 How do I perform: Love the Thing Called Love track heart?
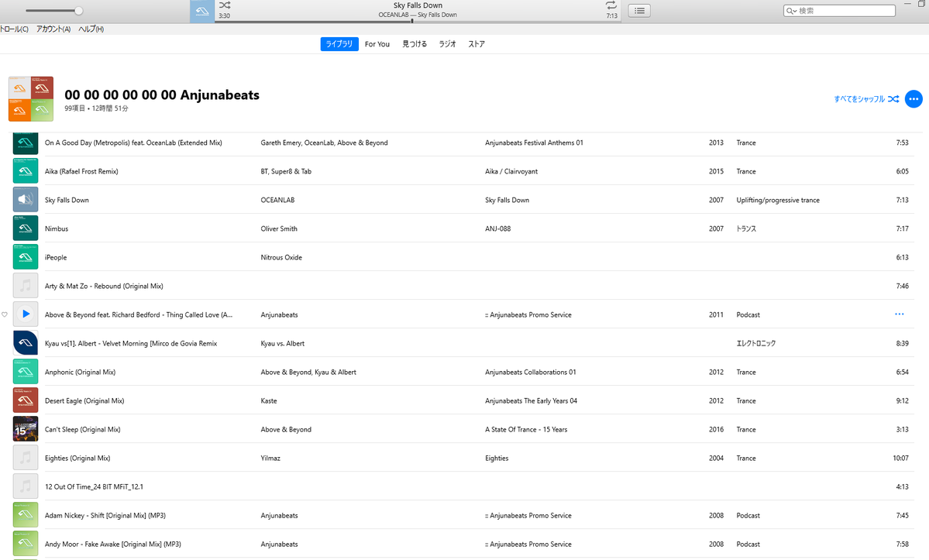coord(5,314)
